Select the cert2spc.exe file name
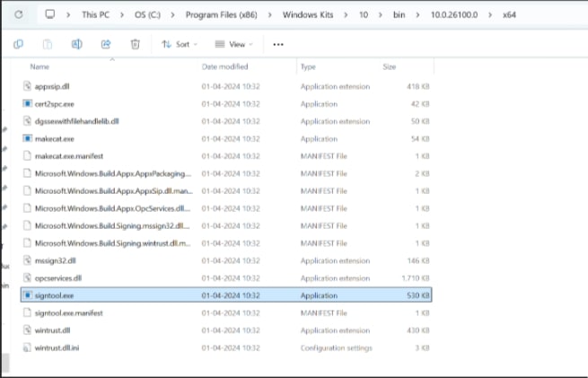588x378 pixels. click(55, 104)
